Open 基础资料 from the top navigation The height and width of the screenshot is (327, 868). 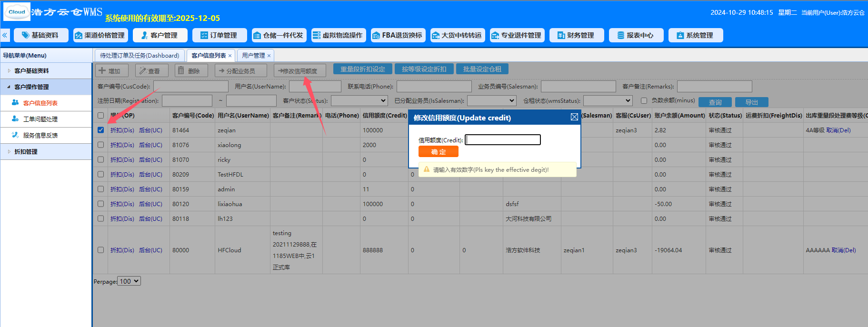click(x=41, y=35)
